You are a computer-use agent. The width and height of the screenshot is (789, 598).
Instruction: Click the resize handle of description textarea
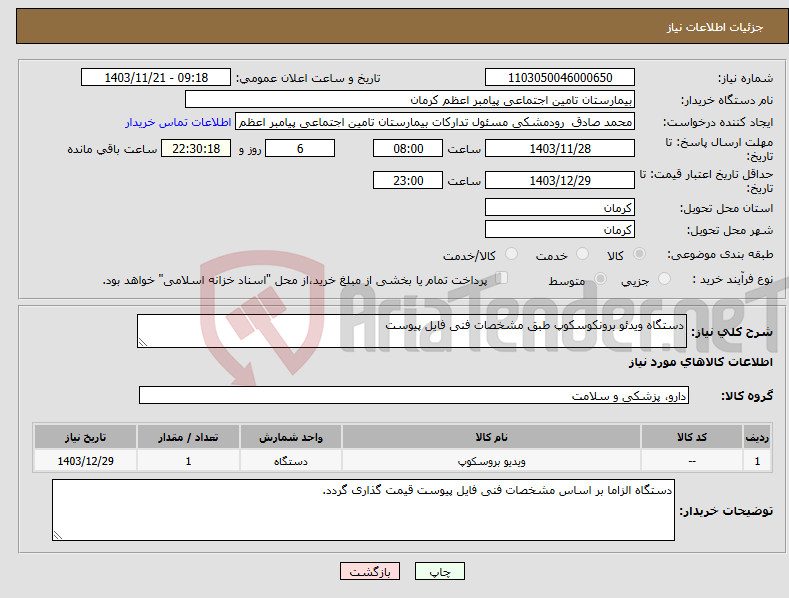pos(142,342)
